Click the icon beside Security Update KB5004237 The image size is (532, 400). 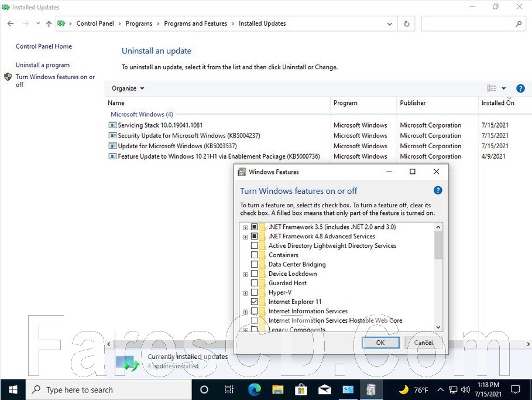[x=112, y=135]
